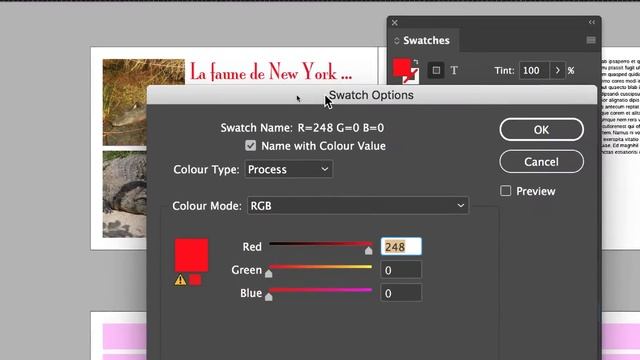Click the Swatch Options title bar
The image size is (640, 360).
(x=371, y=95)
